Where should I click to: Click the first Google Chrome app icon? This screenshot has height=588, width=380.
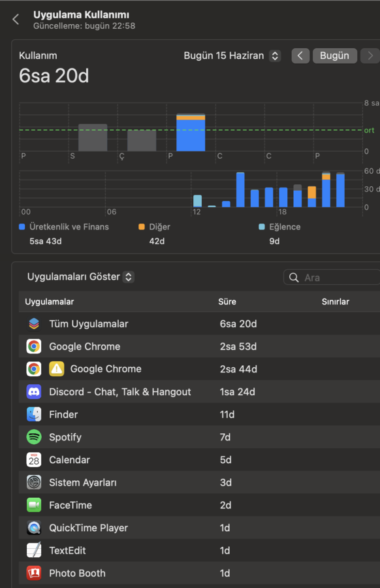[34, 346]
